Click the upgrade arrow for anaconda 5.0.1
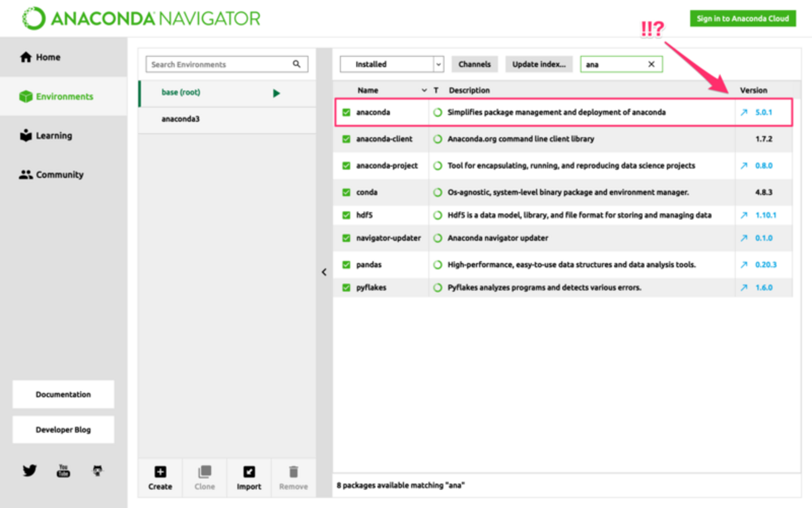This screenshot has height=508, width=812. pyautogui.click(x=744, y=112)
